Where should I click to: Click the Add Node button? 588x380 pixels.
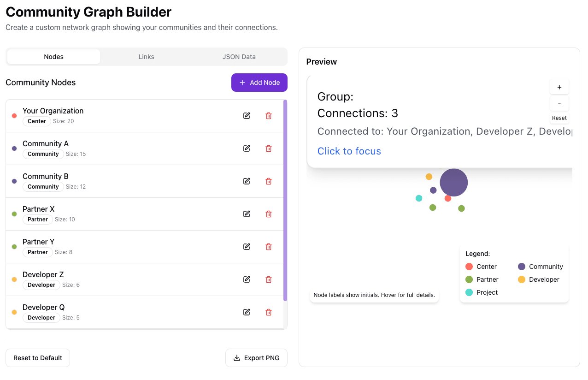click(x=259, y=83)
